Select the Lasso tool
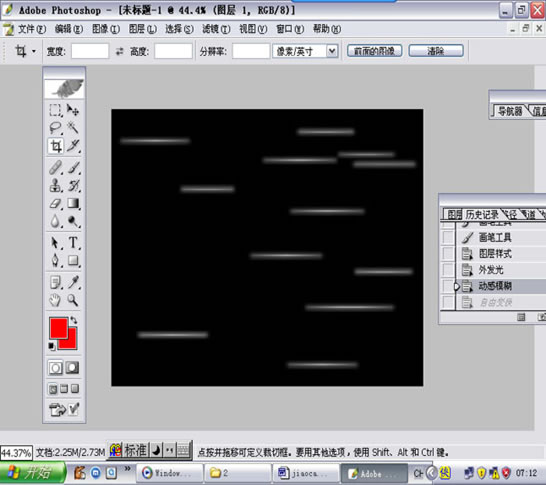The image size is (546, 485). 55,128
